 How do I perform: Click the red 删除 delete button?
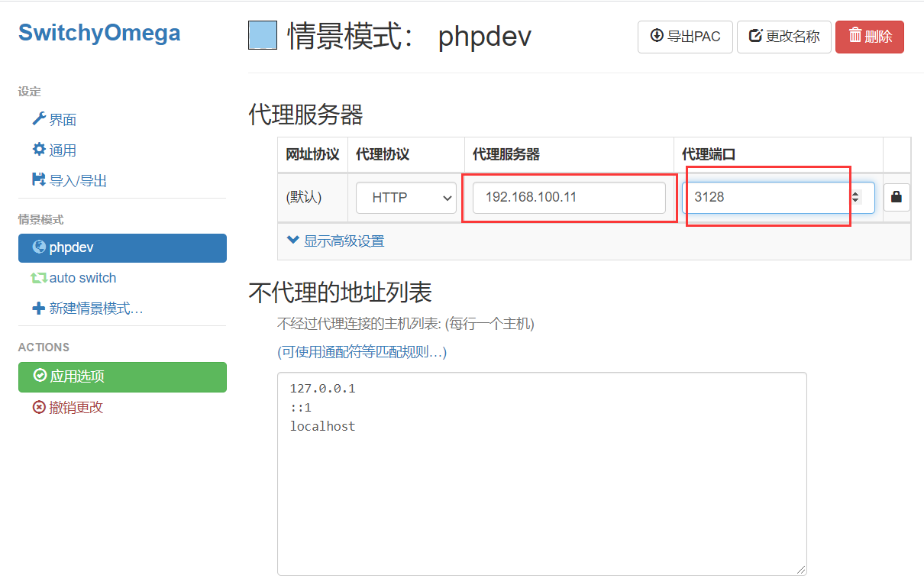pos(870,37)
